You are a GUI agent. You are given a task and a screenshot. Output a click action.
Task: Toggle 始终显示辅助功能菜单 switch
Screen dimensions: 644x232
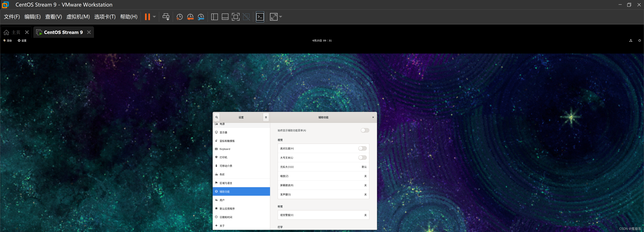(x=365, y=130)
